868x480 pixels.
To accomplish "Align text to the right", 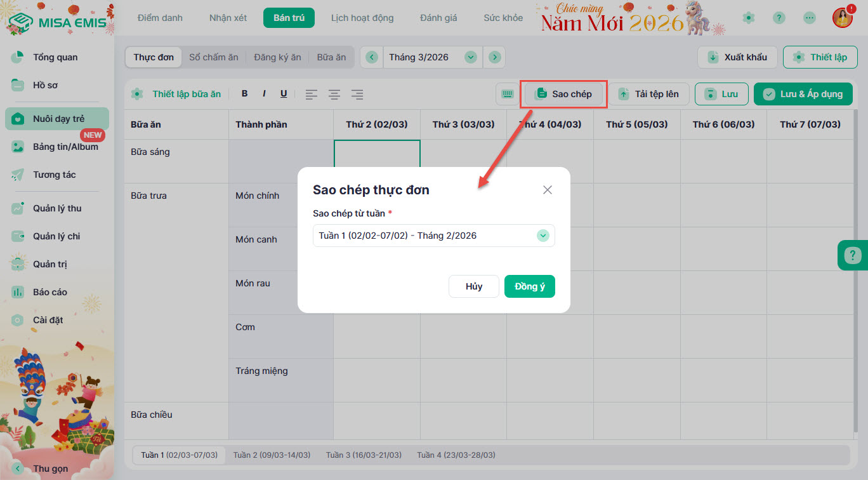I will coord(357,95).
